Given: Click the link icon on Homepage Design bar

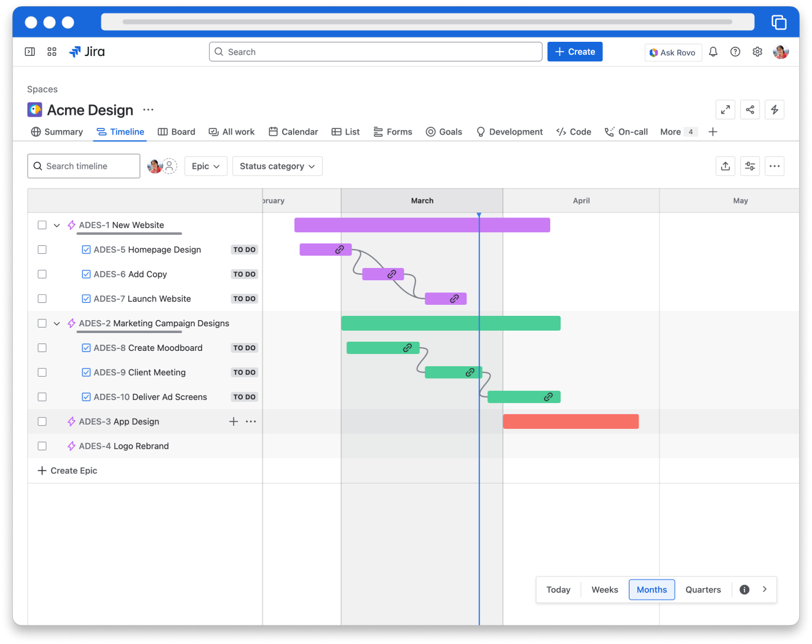Looking at the screenshot, I should pos(339,249).
